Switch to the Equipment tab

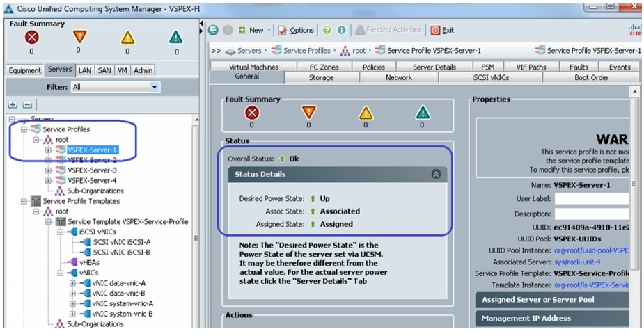24,70
